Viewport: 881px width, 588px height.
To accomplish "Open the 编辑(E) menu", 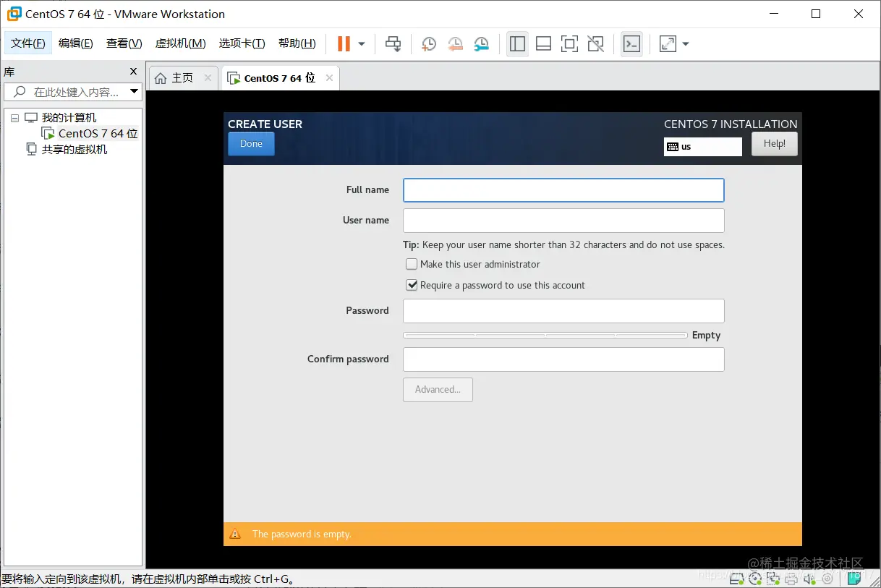I will click(x=76, y=43).
